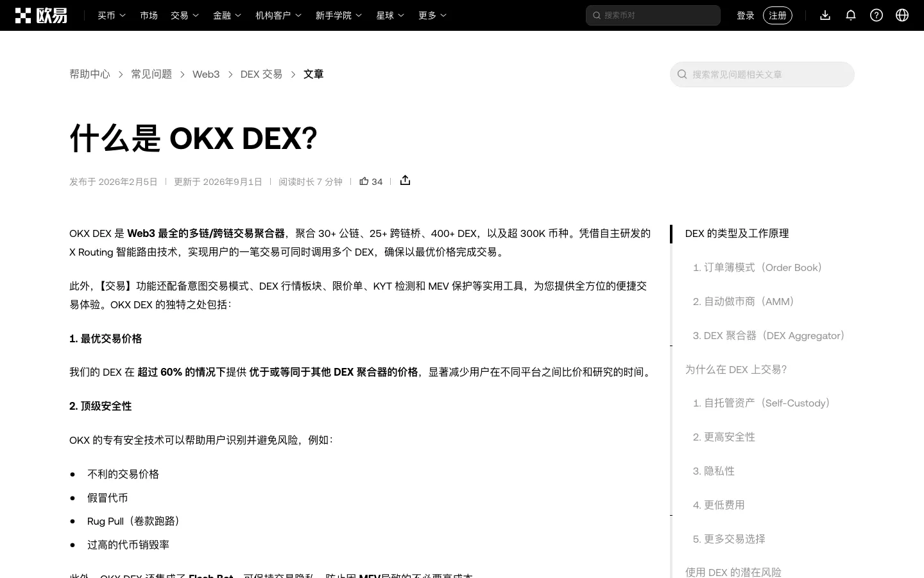This screenshot has width=924, height=578.
Task: Open the language globe icon
Action: (x=902, y=15)
